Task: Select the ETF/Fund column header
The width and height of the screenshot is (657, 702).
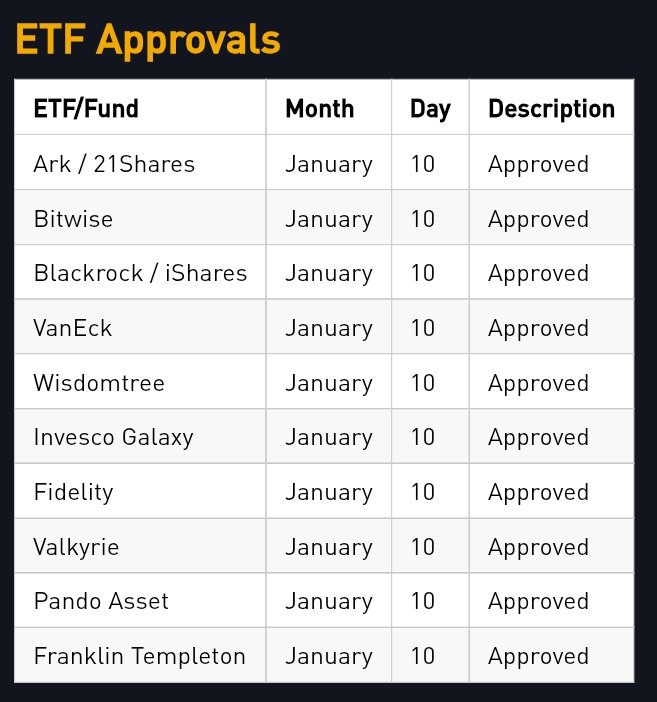Action: click(86, 109)
